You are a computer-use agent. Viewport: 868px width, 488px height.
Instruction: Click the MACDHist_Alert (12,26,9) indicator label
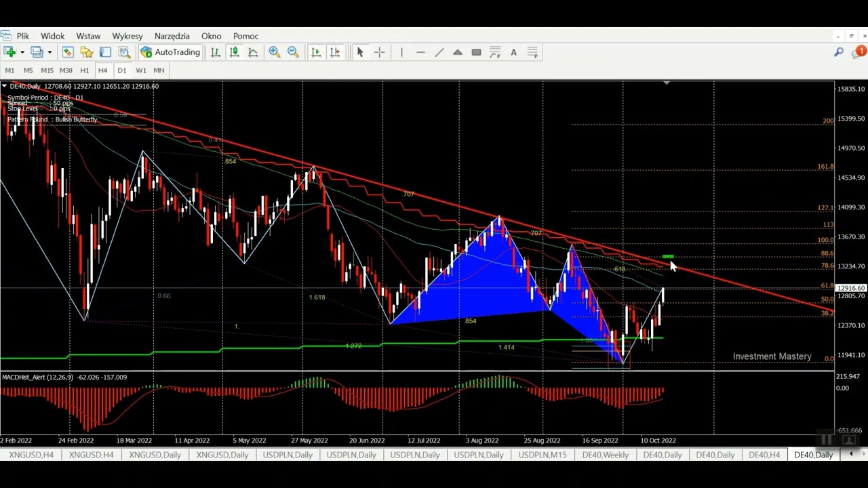tap(39, 377)
